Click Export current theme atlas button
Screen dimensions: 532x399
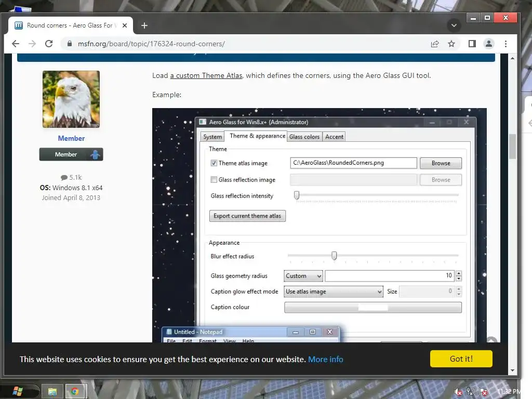point(247,216)
